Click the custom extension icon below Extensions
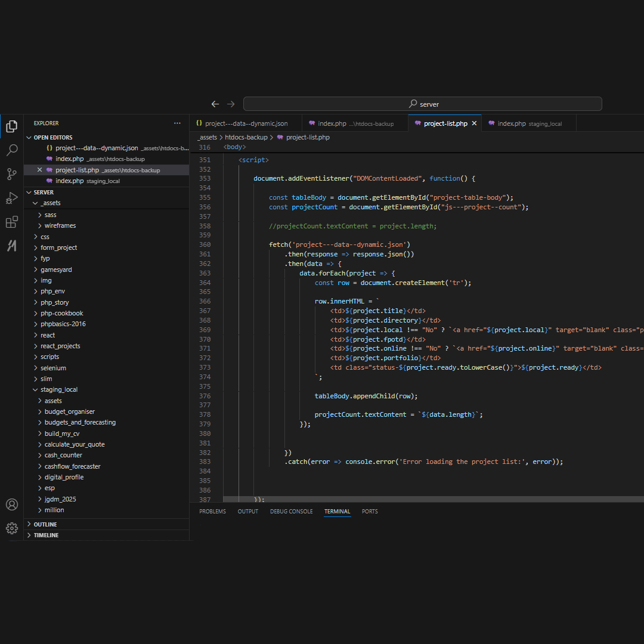Screen dimensions: 644x644 pos(12,246)
